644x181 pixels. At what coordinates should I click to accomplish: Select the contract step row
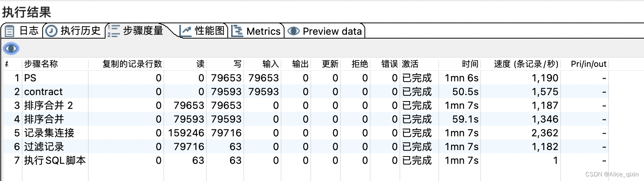306,92
